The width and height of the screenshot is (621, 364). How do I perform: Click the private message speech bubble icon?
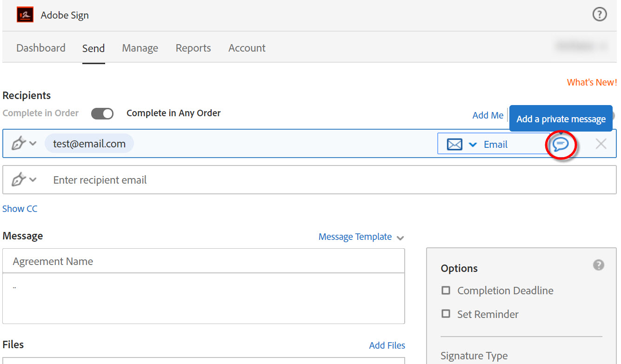(561, 145)
